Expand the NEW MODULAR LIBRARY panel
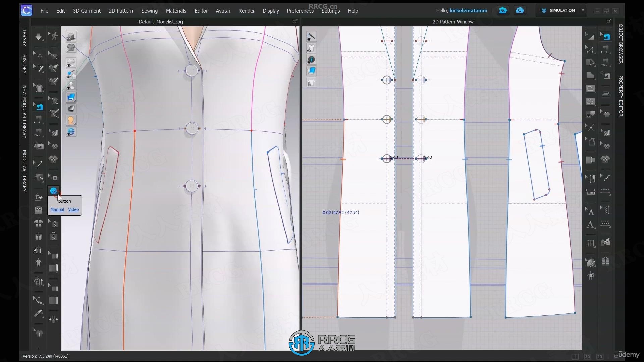The height and width of the screenshot is (362, 644). pyautogui.click(x=24, y=112)
